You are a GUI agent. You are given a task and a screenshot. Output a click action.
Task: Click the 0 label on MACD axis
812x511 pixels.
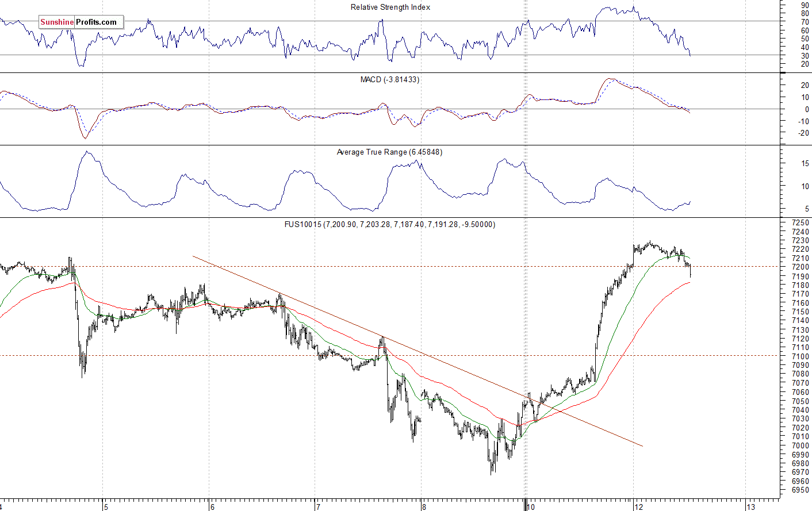[x=807, y=109]
